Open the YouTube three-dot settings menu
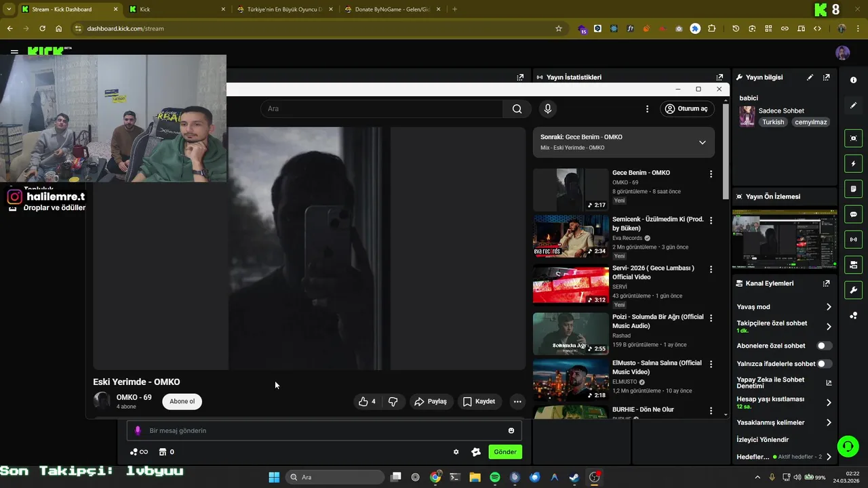Screen dimensions: 868x488 tap(647, 108)
